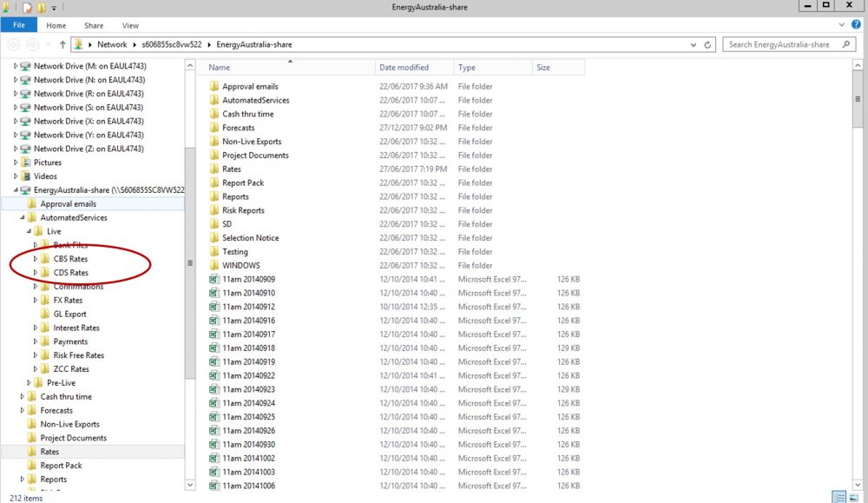
Task: Click the Excel icon for 11am 20141006
Action: [x=214, y=486]
